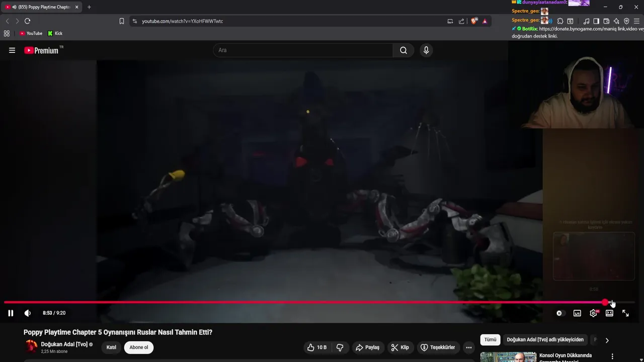Image resolution: width=644 pixels, height=362 pixels.
Task: Open the apps grid in bookmarks bar
Action: tap(7, 33)
